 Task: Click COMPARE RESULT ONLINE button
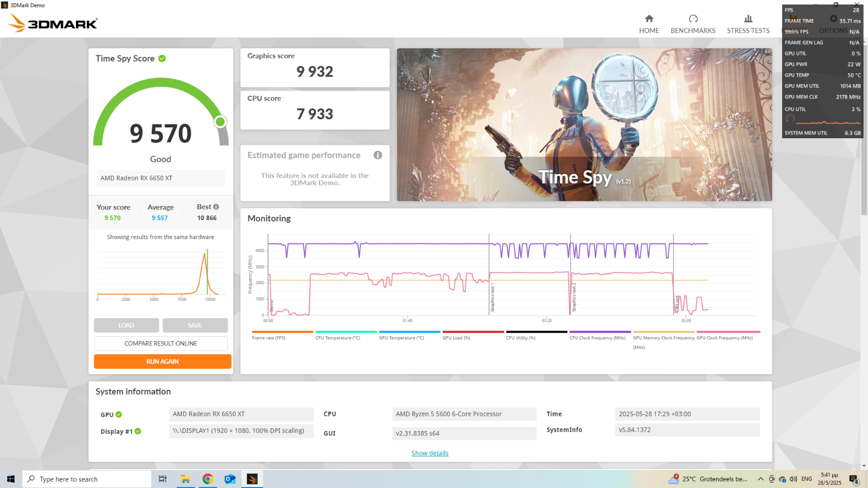(x=161, y=343)
